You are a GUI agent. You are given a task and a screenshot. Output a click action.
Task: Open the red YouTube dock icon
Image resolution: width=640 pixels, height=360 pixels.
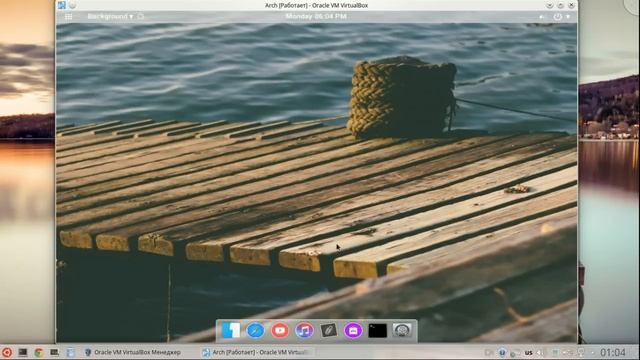(x=280, y=330)
